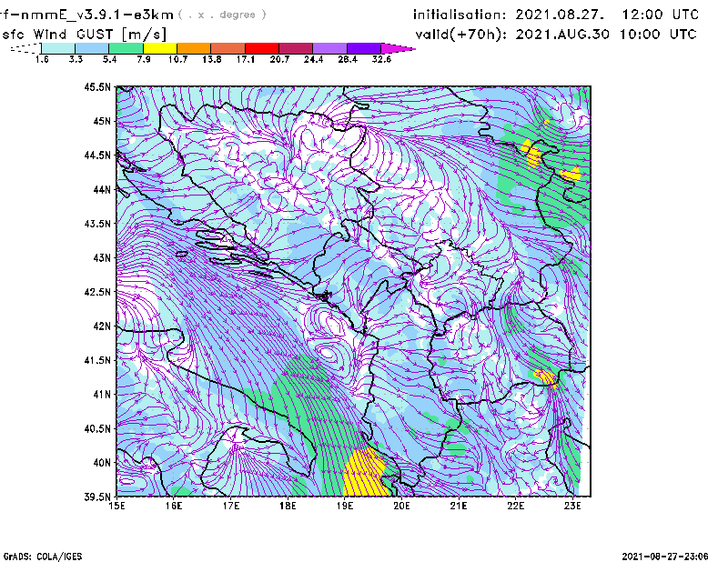
Task: Click the legend value 20.7
Action: tap(279, 59)
